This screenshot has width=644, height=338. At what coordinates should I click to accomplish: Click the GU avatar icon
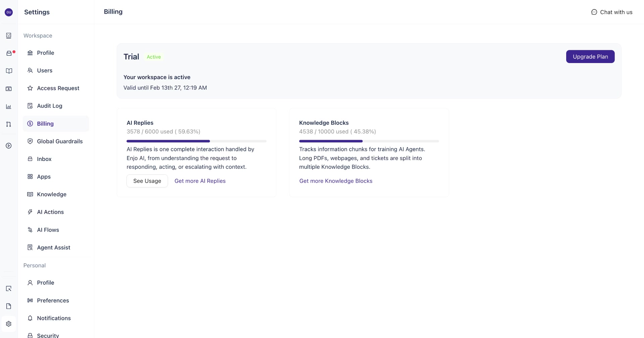tap(9, 12)
